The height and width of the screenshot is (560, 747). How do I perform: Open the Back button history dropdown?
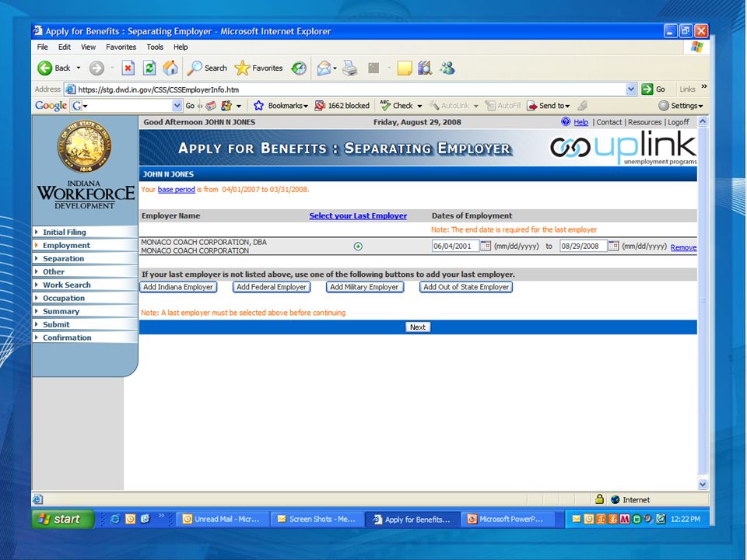click(79, 68)
